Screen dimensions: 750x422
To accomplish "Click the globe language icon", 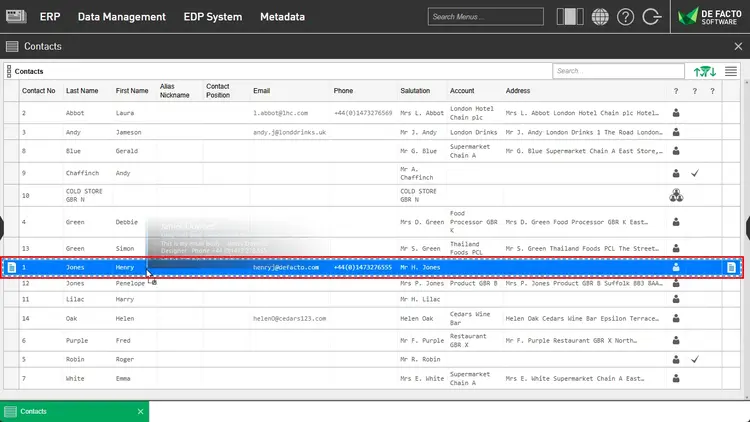I will (600, 17).
